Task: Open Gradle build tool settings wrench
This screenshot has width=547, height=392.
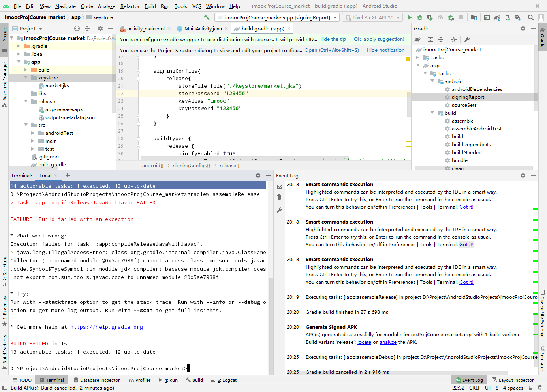Action: 467,40
